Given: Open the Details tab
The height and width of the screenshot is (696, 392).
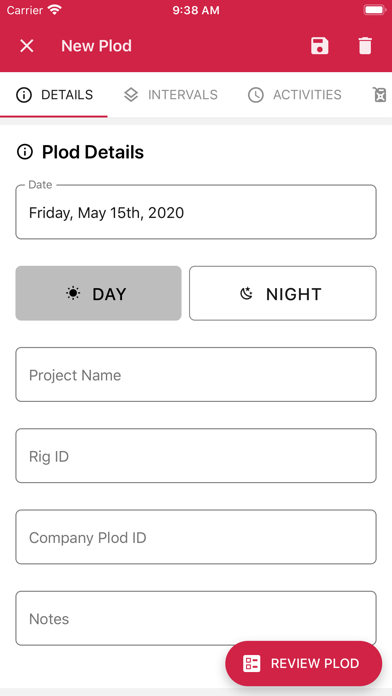Looking at the screenshot, I should pyautogui.click(x=54, y=95).
